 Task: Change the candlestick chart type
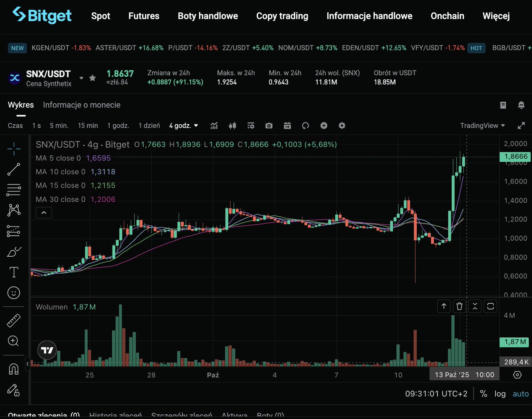232,125
